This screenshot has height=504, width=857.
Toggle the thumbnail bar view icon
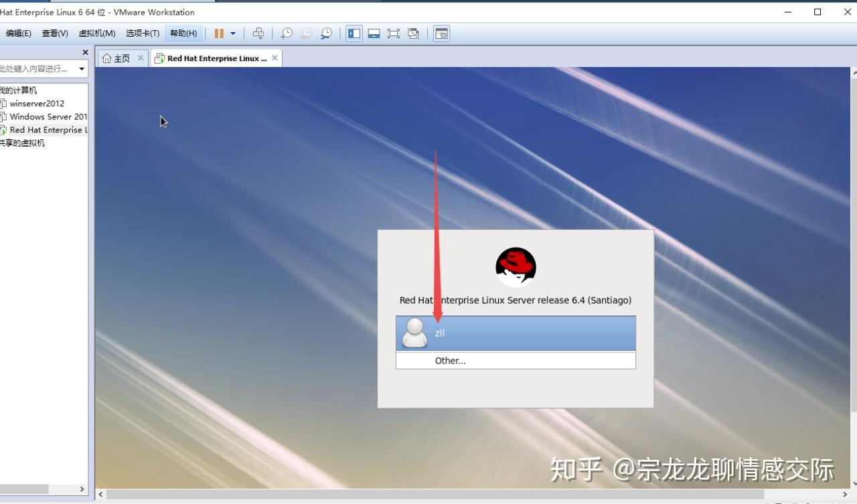point(374,33)
